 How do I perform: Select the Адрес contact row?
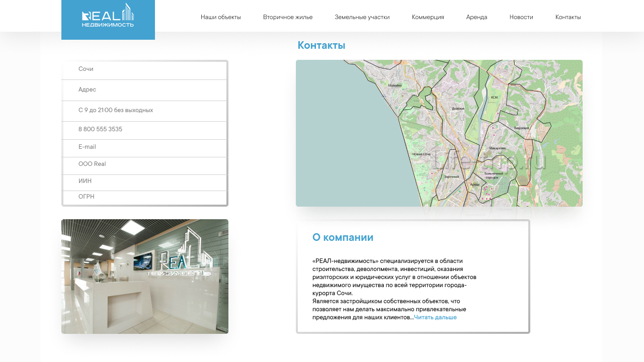coord(145,90)
